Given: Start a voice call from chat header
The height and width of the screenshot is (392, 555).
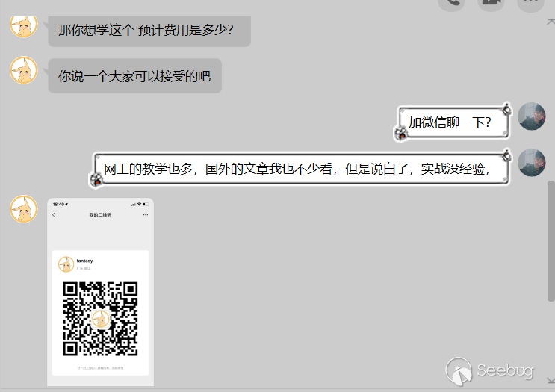Looking at the screenshot, I should coord(452,4).
